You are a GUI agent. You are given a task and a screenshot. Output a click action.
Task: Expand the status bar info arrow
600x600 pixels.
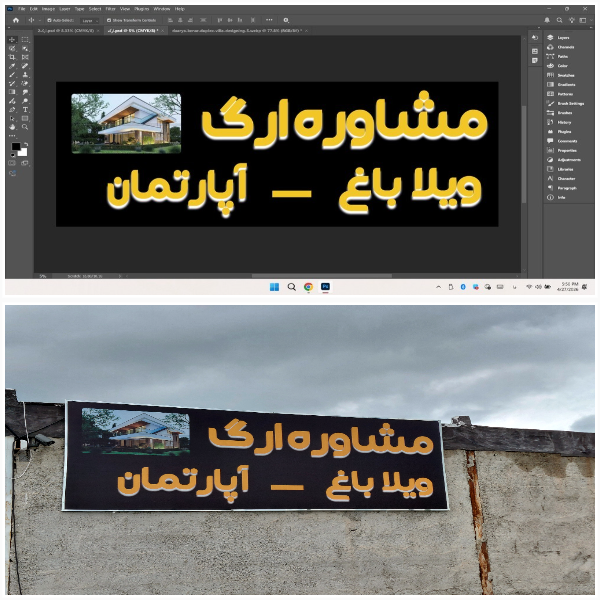(x=120, y=276)
